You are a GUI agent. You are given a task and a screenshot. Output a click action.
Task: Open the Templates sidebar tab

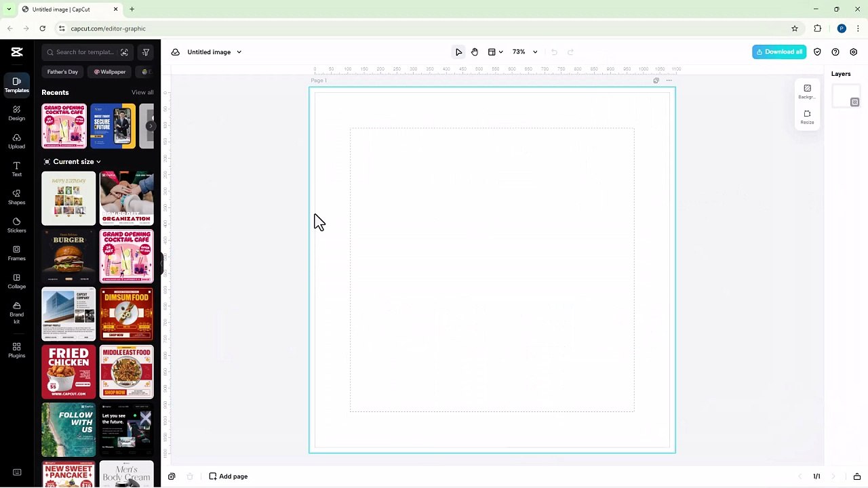point(16,85)
